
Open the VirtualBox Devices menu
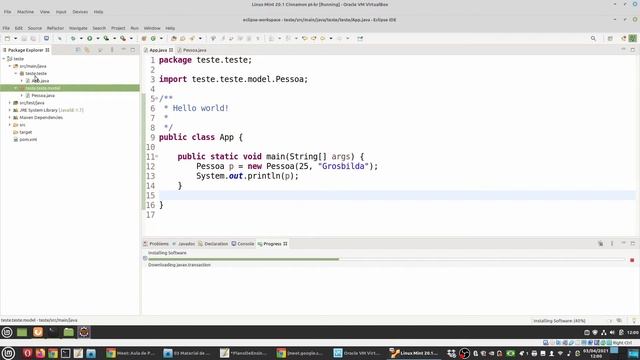tap(80, 12)
